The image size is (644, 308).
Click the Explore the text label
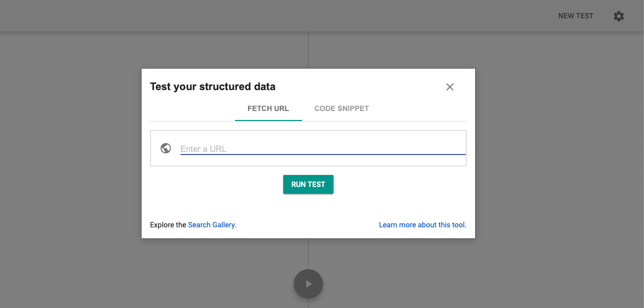point(168,225)
